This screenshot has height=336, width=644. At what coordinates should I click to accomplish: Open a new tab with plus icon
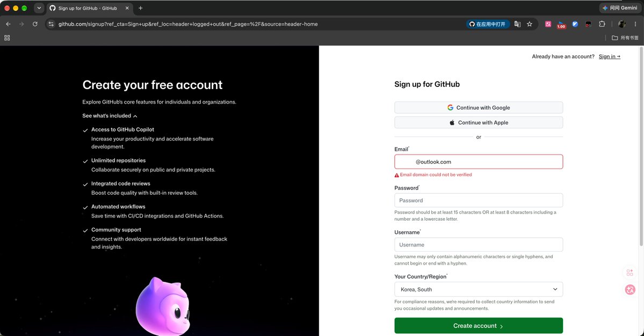141,8
